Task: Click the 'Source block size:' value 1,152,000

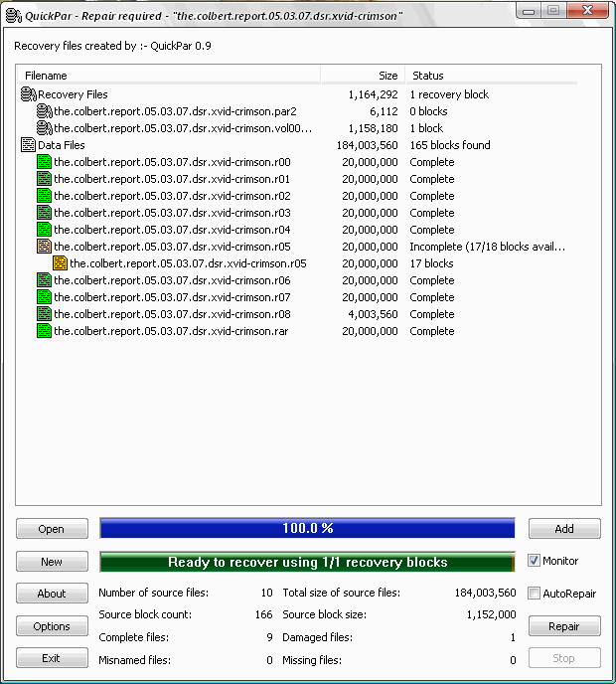Action: 492,614
